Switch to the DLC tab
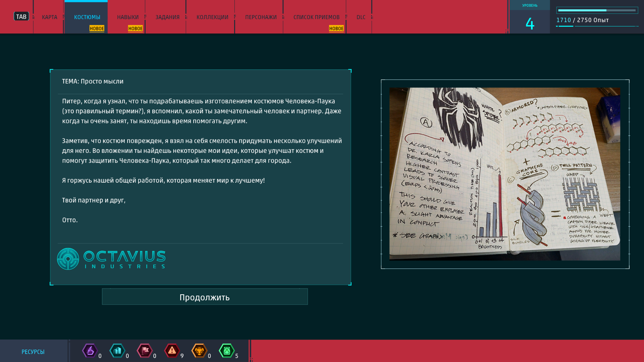Viewport: 644px width, 362px height. [361, 17]
